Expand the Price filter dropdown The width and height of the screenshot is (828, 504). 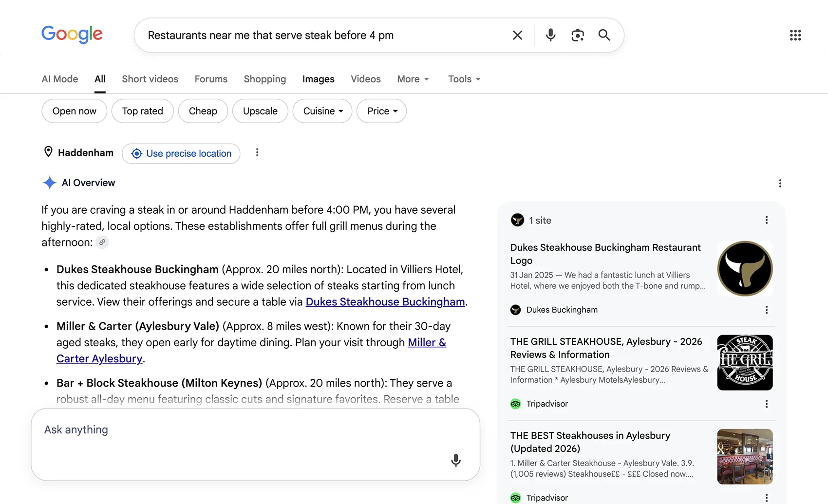click(x=382, y=111)
